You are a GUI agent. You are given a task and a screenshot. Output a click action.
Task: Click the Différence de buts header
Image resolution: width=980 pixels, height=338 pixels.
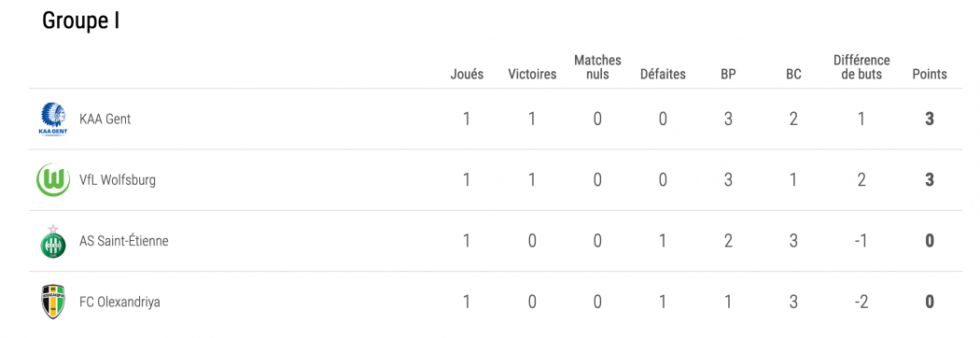(x=861, y=67)
